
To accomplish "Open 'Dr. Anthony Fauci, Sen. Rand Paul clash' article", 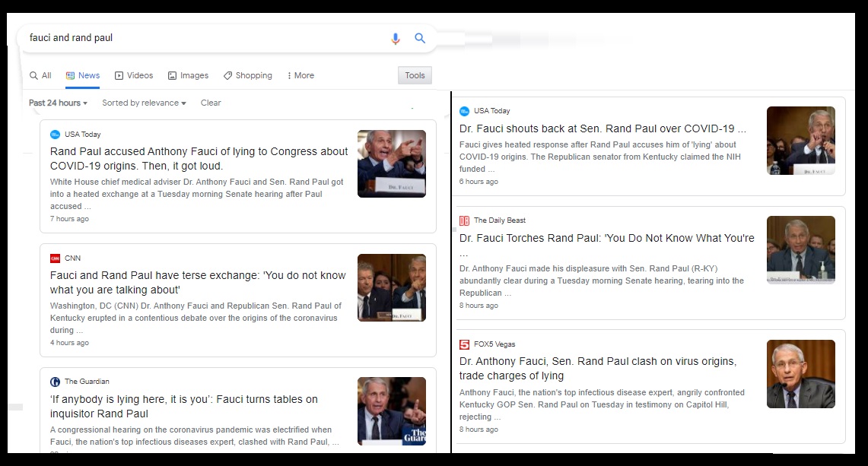I will (598, 369).
